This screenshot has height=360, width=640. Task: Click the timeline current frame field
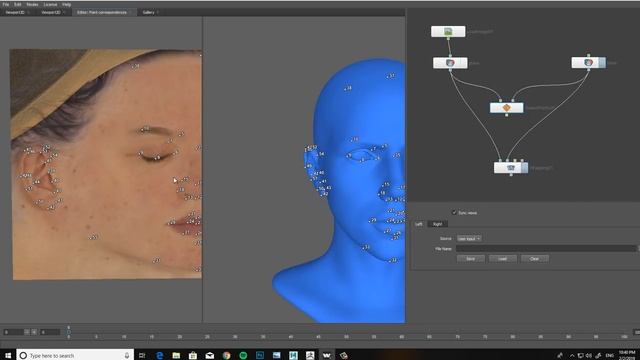tap(50, 332)
